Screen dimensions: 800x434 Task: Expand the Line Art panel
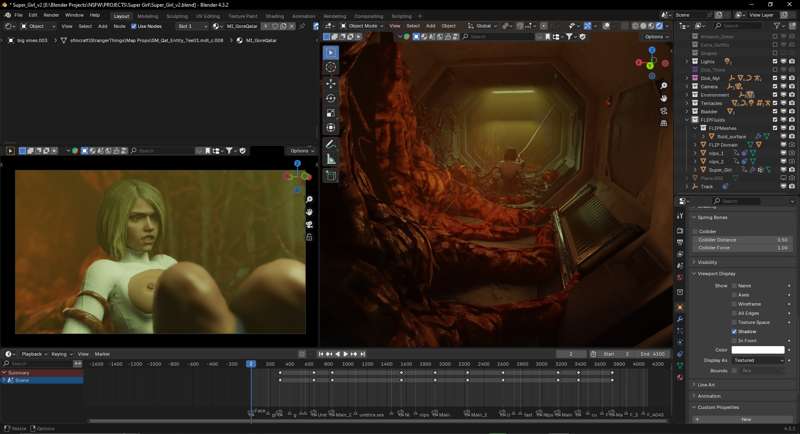(x=706, y=384)
